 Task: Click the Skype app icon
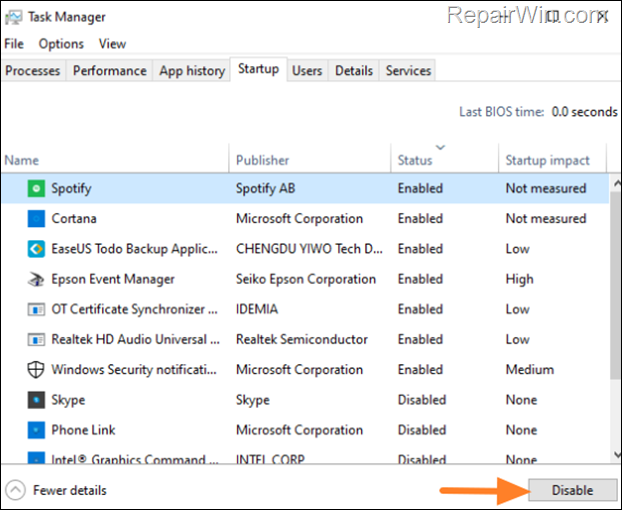click(36, 400)
